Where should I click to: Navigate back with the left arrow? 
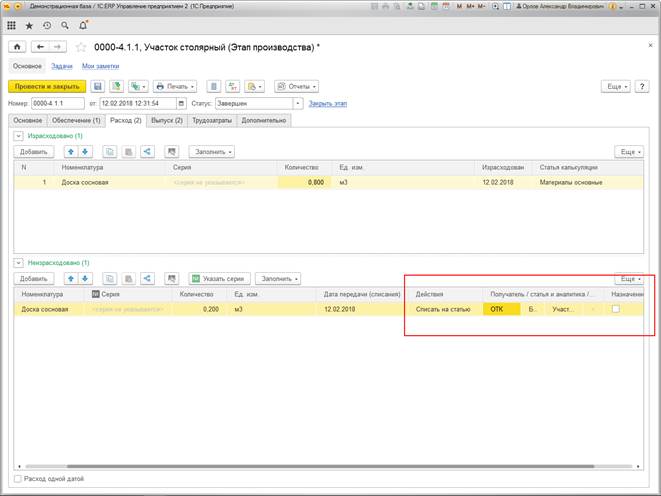41,46
